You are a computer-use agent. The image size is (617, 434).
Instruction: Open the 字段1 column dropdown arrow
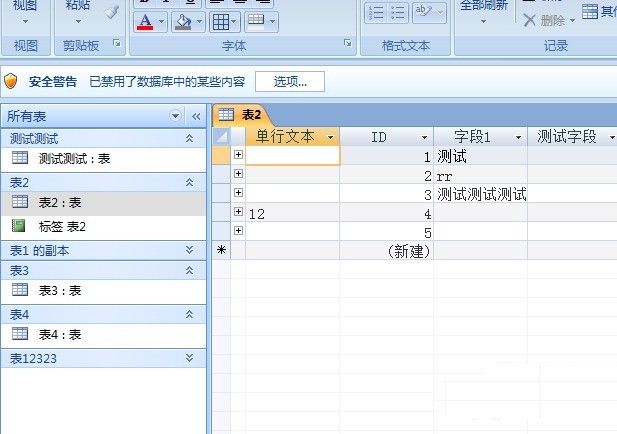point(518,137)
